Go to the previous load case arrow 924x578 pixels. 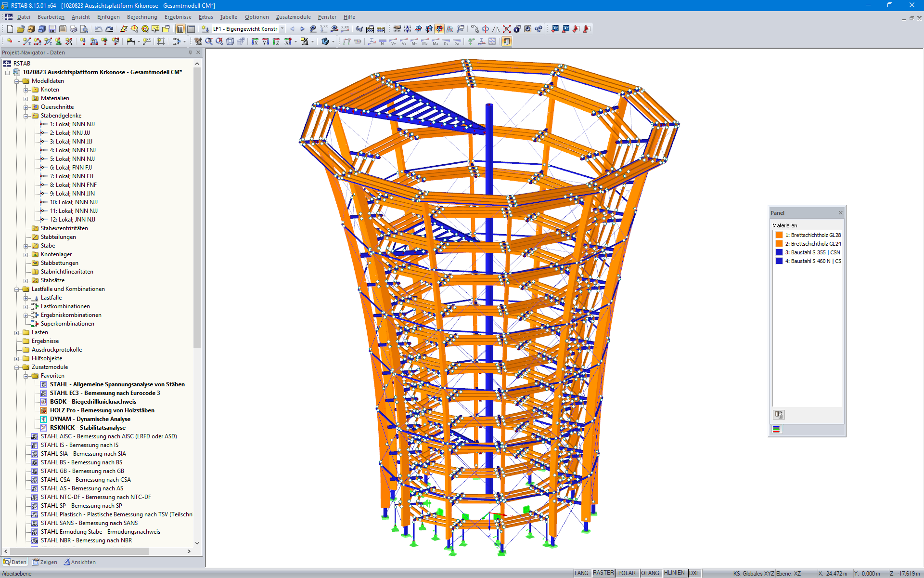[292, 29]
